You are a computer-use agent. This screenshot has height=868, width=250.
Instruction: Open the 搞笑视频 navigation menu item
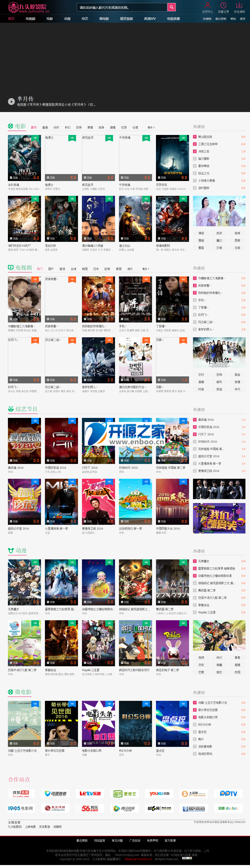[x=126, y=19]
